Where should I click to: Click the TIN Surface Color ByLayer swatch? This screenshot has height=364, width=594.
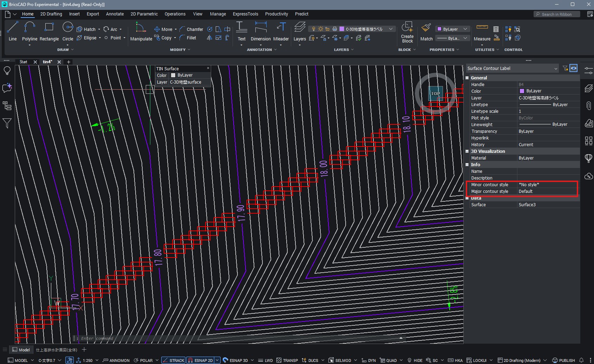(x=173, y=75)
